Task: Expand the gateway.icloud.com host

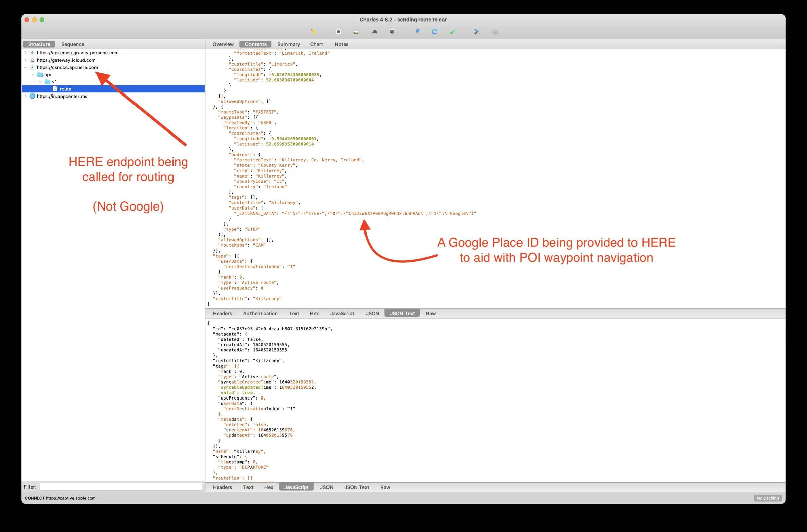Action: (x=26, y=60)
